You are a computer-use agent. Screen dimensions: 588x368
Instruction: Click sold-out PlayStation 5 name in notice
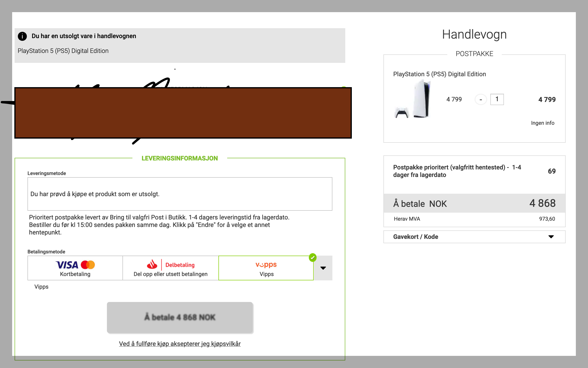coord(63,51)
